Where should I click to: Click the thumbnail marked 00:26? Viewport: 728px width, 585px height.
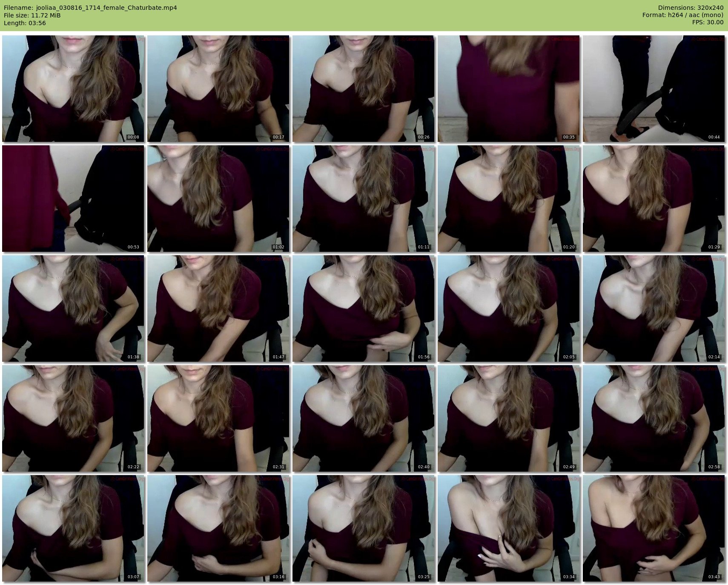click(364, 89)
